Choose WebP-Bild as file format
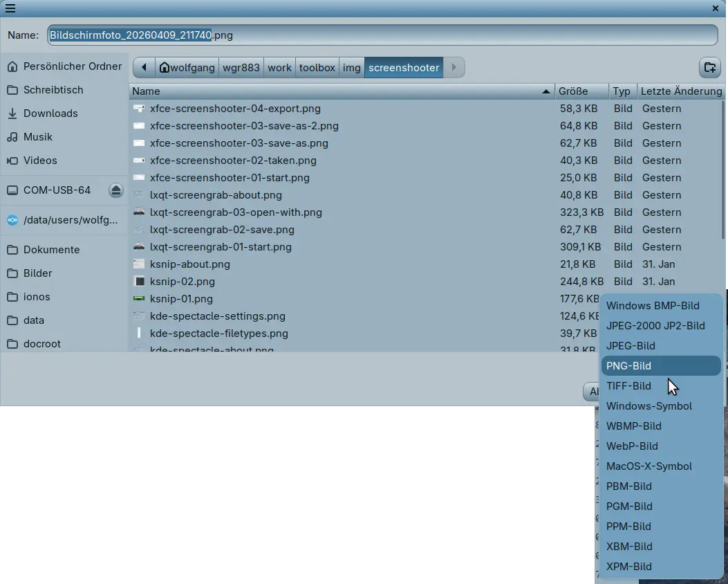 (x=661, y=446)
